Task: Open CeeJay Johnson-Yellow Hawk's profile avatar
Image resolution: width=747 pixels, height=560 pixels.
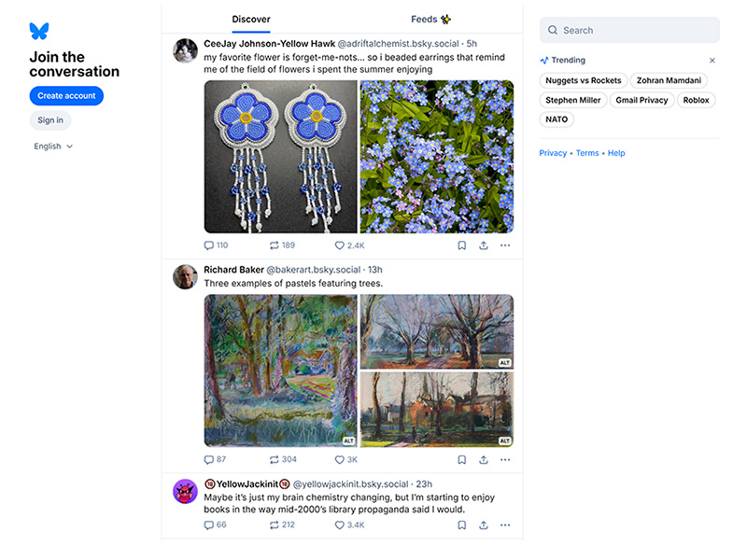Action: click(x=185, y=50)
